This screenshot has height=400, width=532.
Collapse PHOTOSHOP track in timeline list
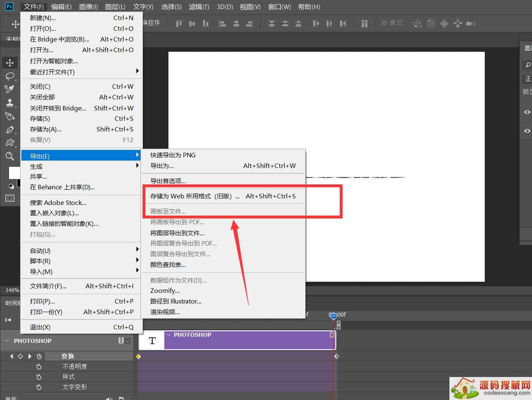coord(6,341)
